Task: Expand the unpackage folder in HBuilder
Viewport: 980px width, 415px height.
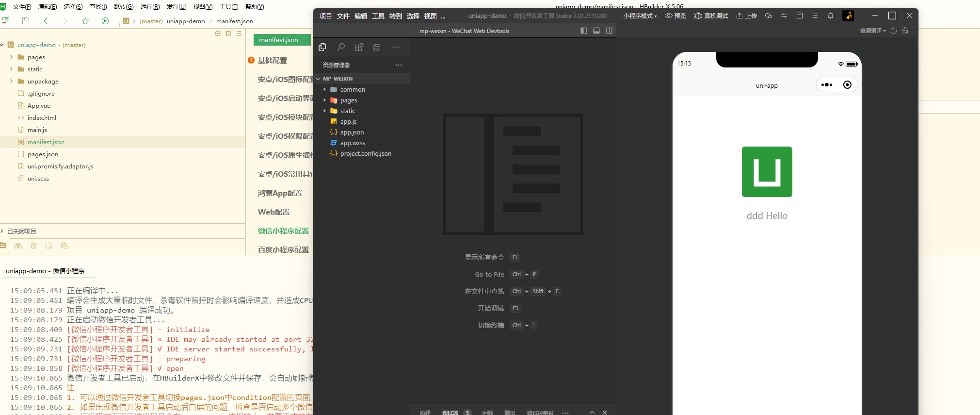Action: pyautogui.click(x=11, y=81)
